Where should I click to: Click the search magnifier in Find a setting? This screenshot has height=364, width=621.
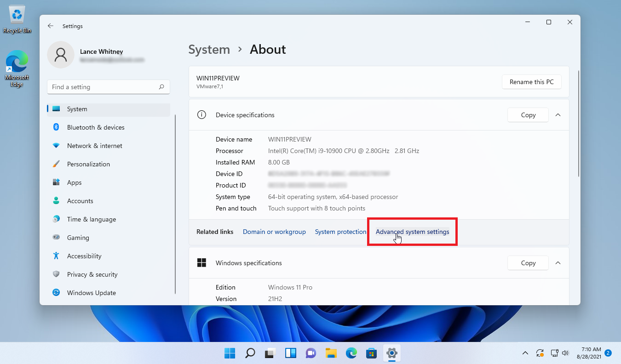pyautogui.click(x=161, y=87)
